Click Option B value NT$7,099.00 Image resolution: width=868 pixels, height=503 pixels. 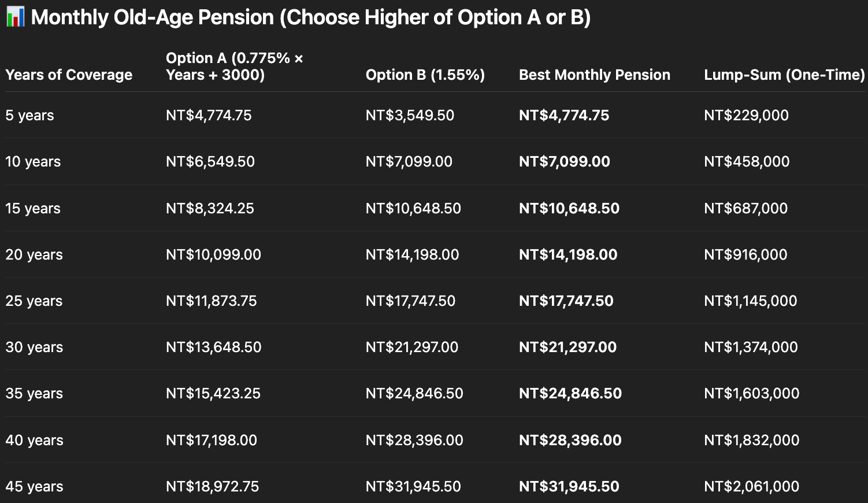[x=409, y=161]
